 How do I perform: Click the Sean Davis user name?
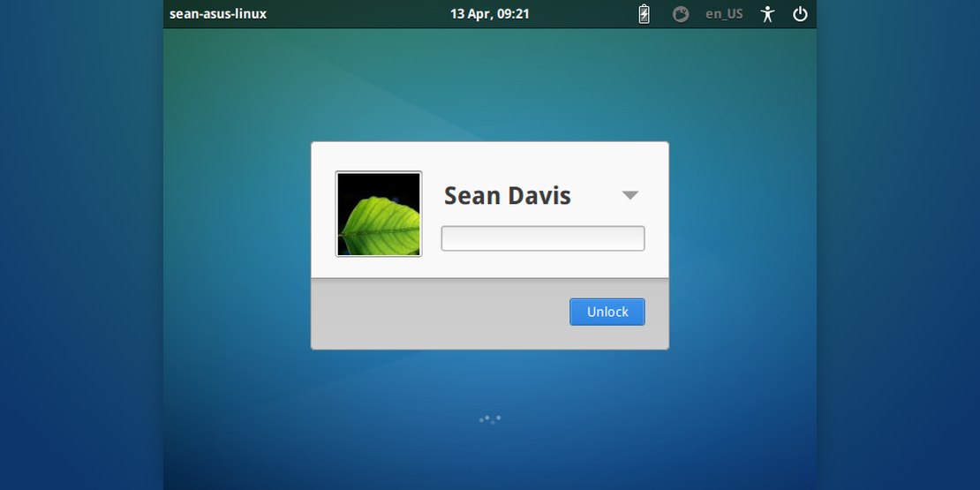(x=507, y=196)
